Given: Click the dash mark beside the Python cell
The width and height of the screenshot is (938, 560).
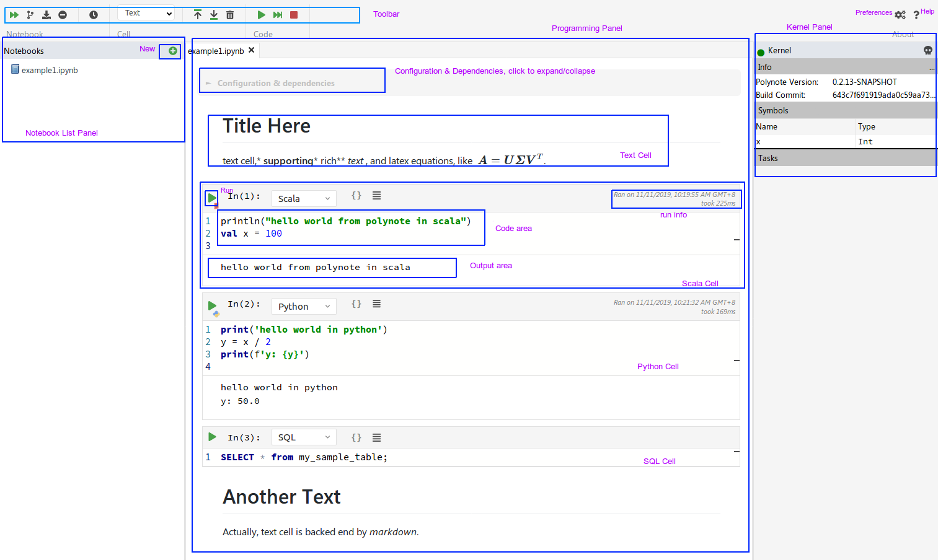Looking at the screenshot, I should 737,360.
